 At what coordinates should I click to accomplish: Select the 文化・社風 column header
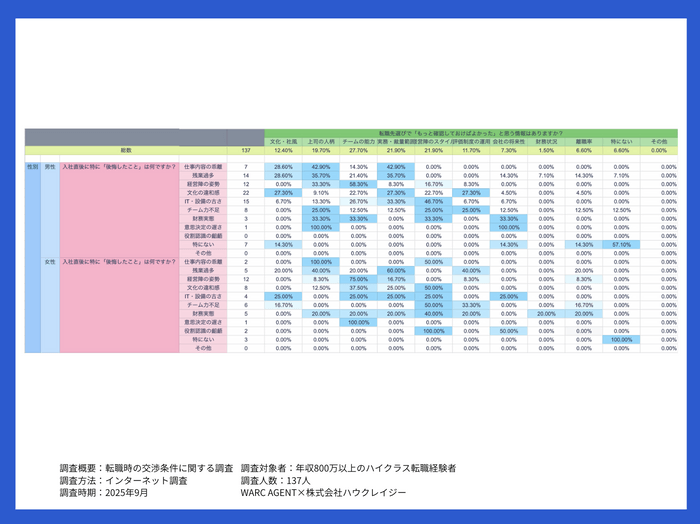283,142
